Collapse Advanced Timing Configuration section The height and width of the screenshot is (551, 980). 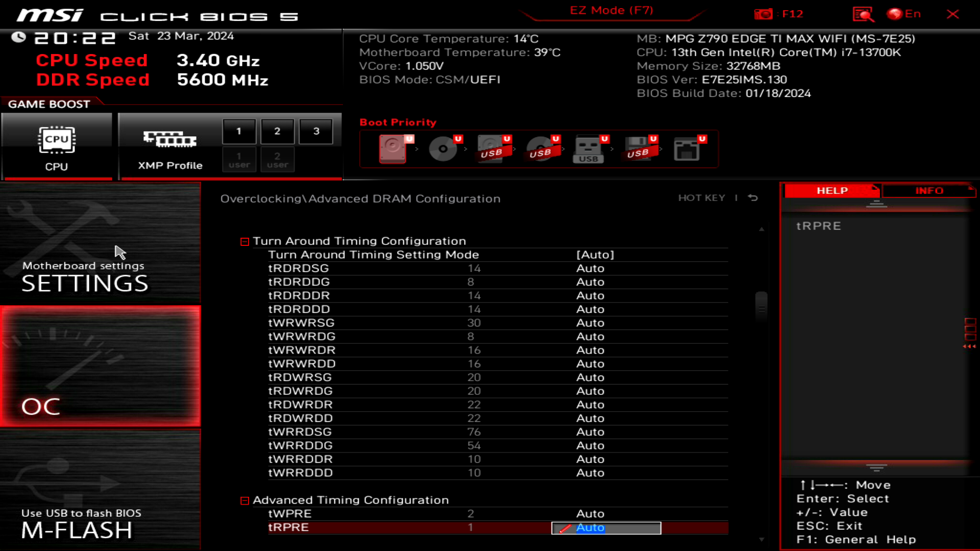[244, 501]
